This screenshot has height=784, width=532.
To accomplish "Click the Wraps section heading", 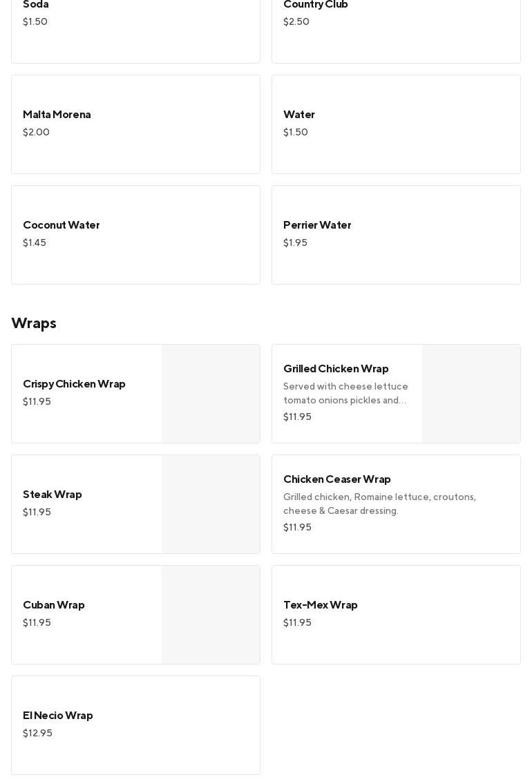I will [34, 323].
